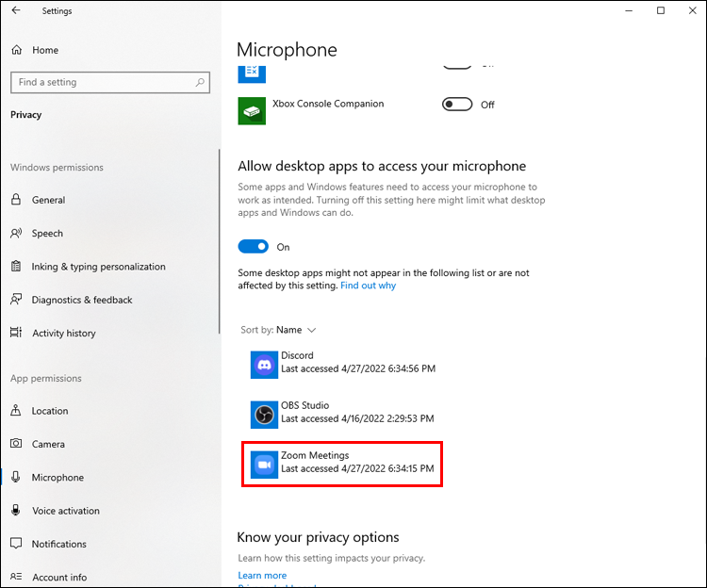Turn off desktop apps microphone access
Image resolution: width=707 pixels, height=588 pixels.
pos(253,247)
